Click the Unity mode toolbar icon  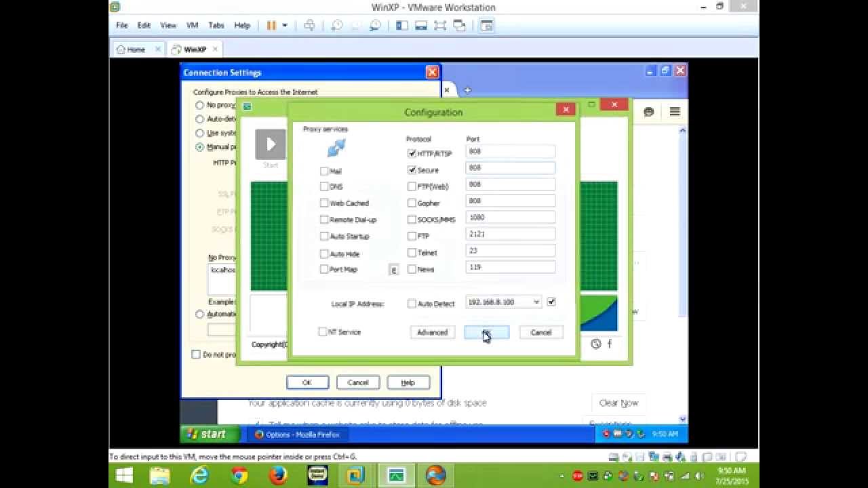pyautogui.click(x=460, y=26)
